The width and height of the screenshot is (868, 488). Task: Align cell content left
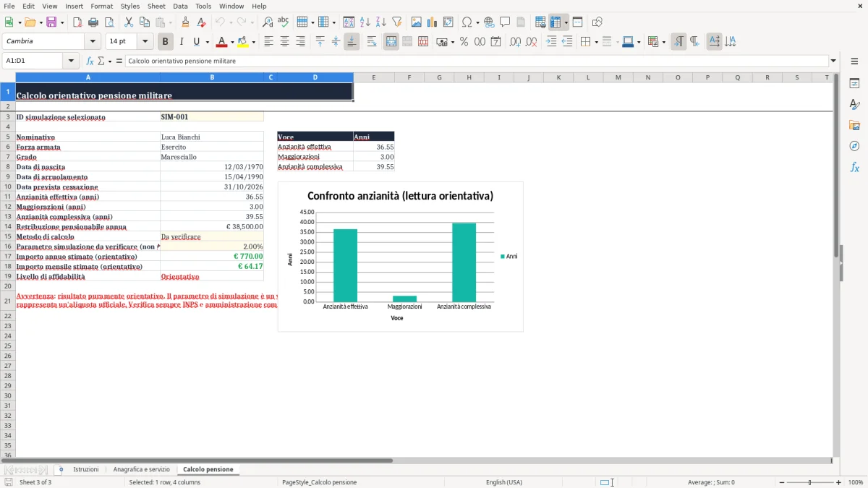(269, 42)
